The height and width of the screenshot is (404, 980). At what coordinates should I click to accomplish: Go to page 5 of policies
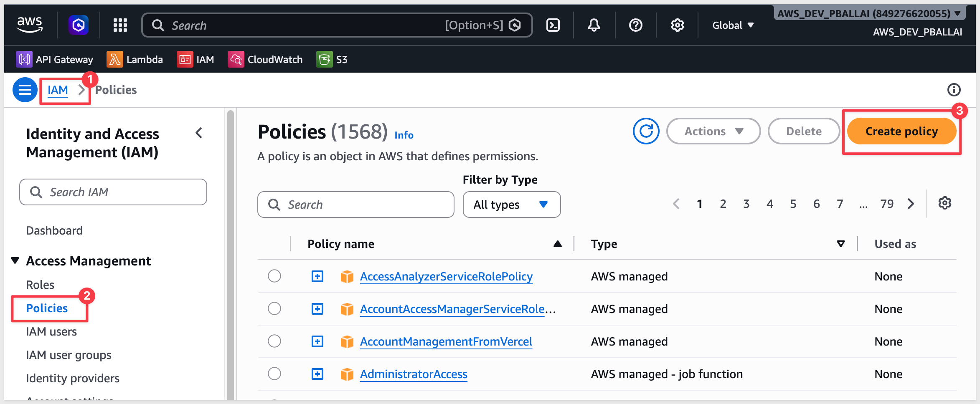(793, 204)
